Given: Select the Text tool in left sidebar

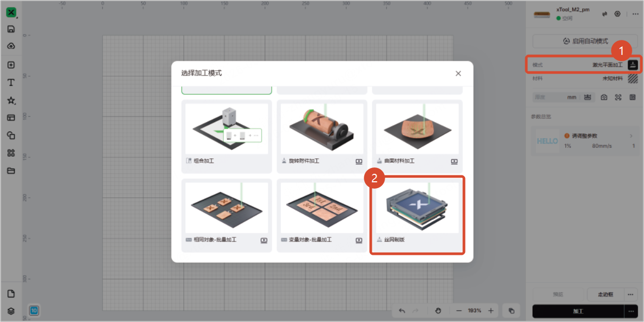Looking at the screenshot, I should click(x=11, y=83).
